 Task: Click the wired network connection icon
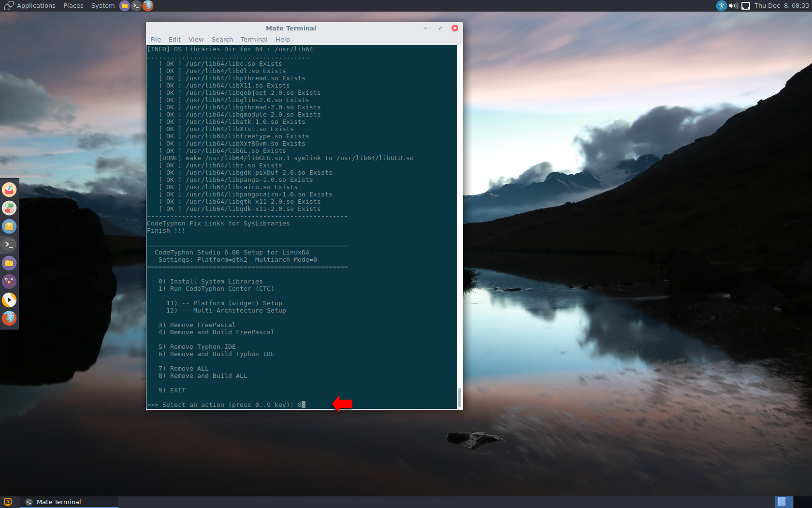pyautogui.click(x=746, y=6)
